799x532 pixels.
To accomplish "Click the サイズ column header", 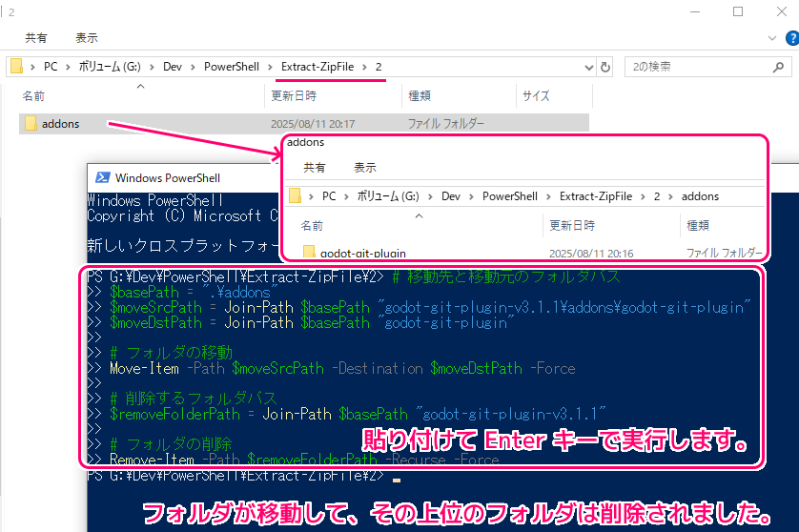I will pos(536,95).
